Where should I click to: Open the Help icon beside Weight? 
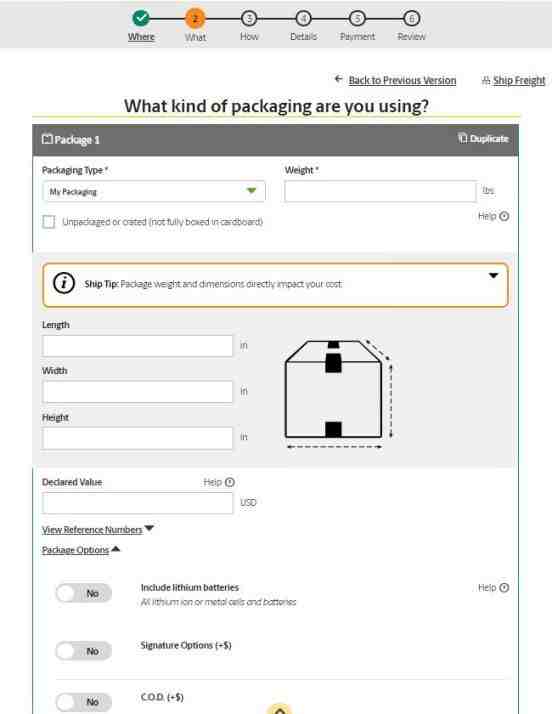point(504,216)
